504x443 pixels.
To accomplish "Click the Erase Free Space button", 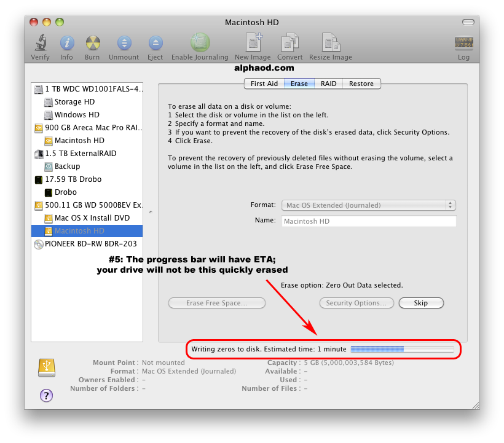I will [x=216, y=303].
